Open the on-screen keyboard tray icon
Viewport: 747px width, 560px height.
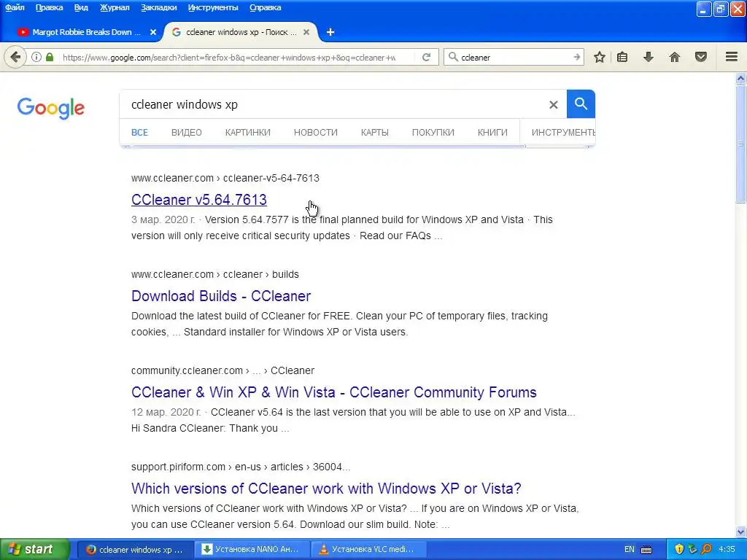point(646,550)
